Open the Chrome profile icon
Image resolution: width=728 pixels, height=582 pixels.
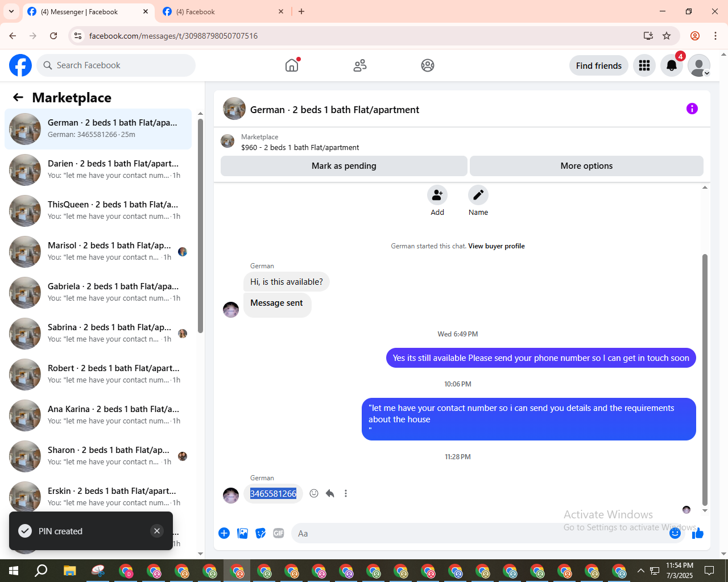tap(695, 36)
